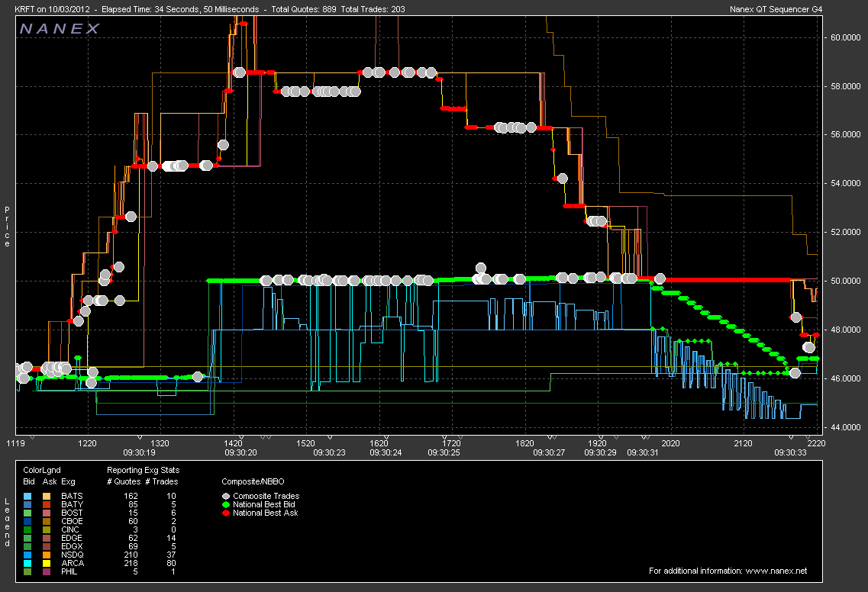Viewport: 868px width, 592px height.
Task: Click the 60.0000 price axis label
Action: click(845, 37)
